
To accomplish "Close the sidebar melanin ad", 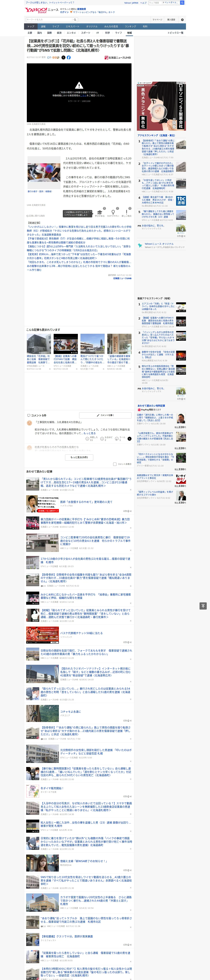I will coord(184,83).
